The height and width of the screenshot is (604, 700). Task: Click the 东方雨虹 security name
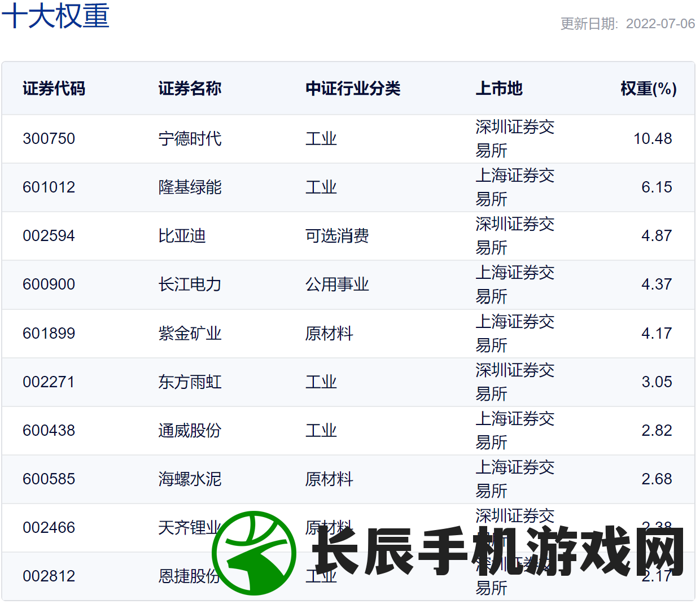[190, 382]
